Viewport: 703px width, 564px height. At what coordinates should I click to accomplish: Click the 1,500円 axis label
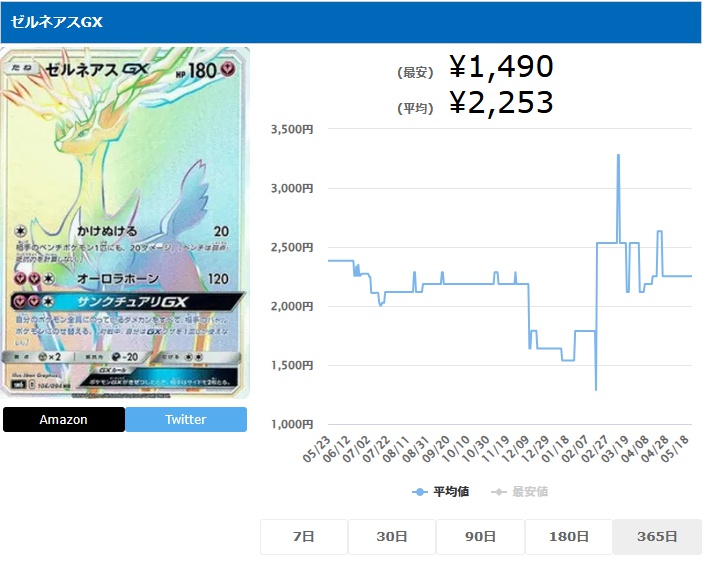pyautogui.click(x=292, y=365)
